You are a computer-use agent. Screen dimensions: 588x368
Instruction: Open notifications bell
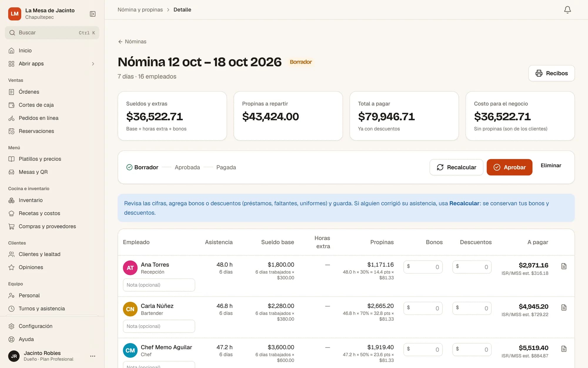tap(567, 10)
